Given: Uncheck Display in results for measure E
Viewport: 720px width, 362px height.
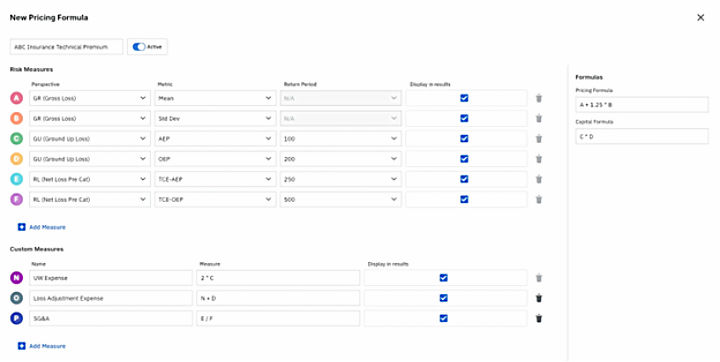Looking at the screenshot, I should (464, 179).
